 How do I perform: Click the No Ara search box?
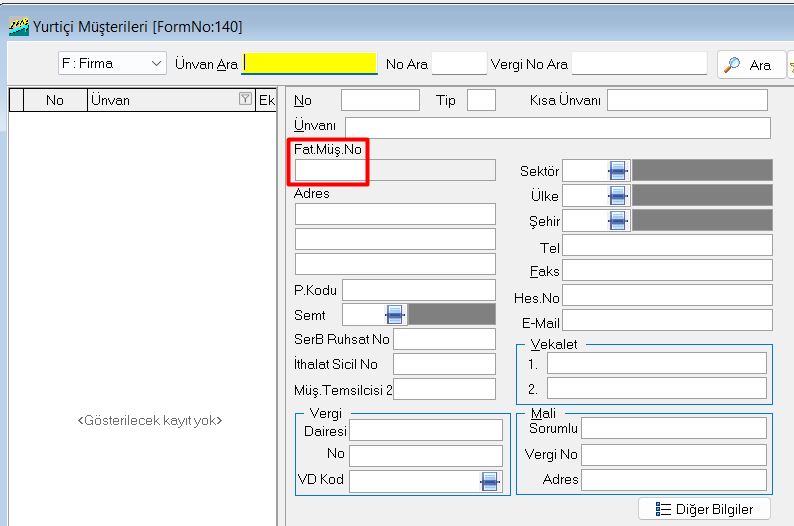click(x=458, y=64)
